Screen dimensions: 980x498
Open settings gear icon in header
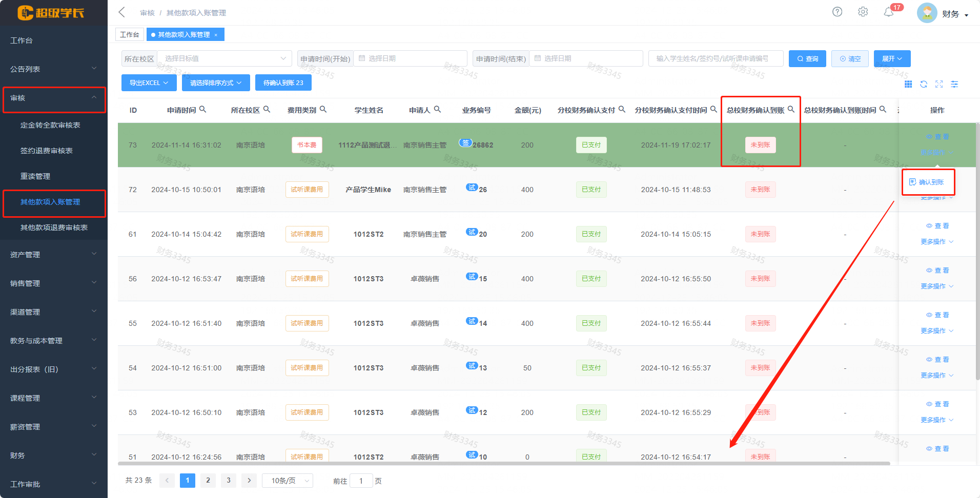coord(863,12)
